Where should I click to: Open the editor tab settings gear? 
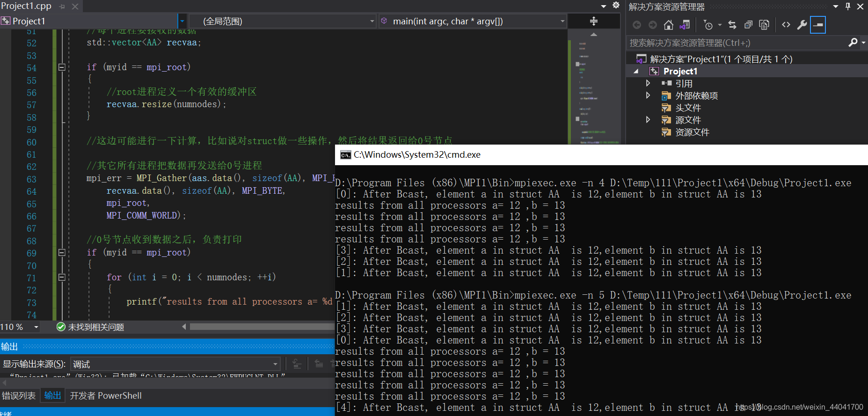coord(616,5)
